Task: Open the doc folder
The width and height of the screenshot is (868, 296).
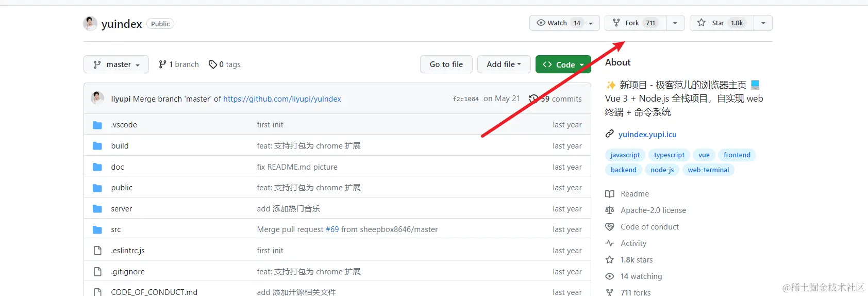Action: coord(118,167)
